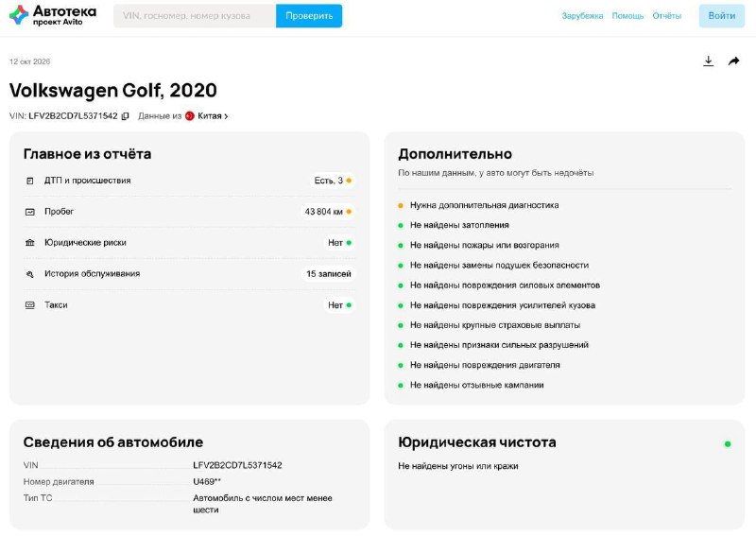Open the 15 записей service history badge

pos(328,274)
